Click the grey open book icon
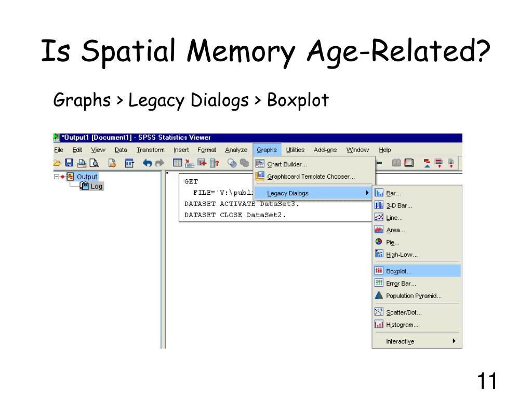 tap(396, 163)
